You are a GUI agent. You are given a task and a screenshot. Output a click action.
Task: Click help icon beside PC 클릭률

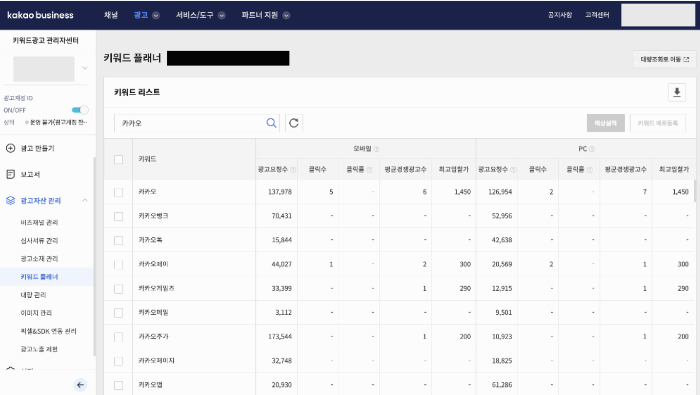click(590, 170)
